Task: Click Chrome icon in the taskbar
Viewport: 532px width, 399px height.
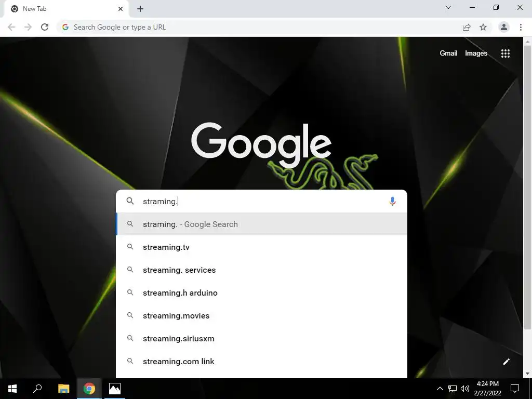Action: (x=89, y=389)
